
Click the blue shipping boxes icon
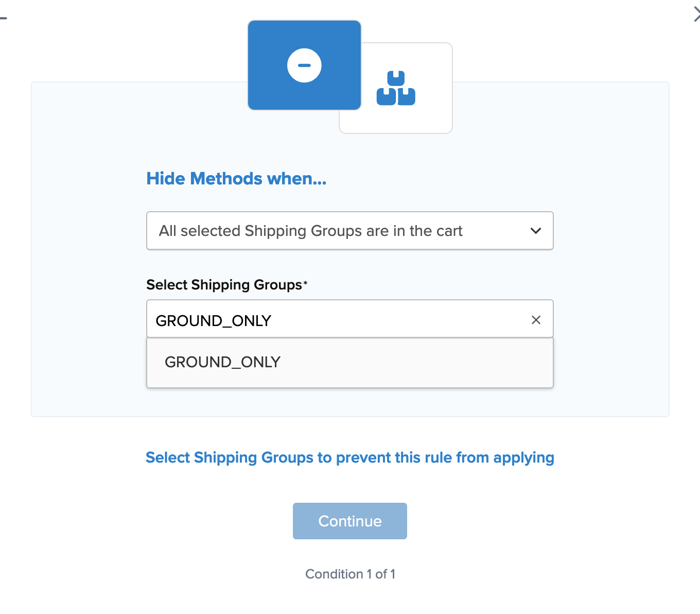click(396, 89)
